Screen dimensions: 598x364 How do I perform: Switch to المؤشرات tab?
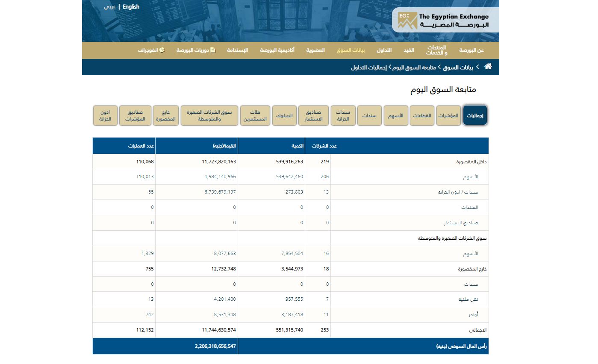tap(448, 115)
